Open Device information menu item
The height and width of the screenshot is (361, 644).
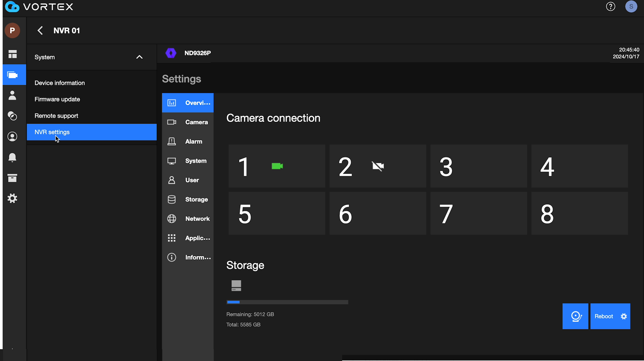coord(59,83)
